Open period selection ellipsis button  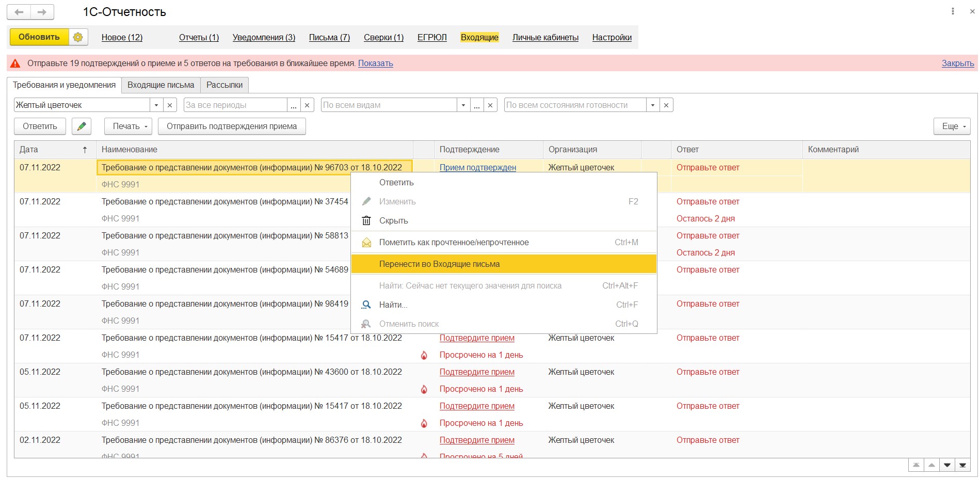click(x=294, y=105)
